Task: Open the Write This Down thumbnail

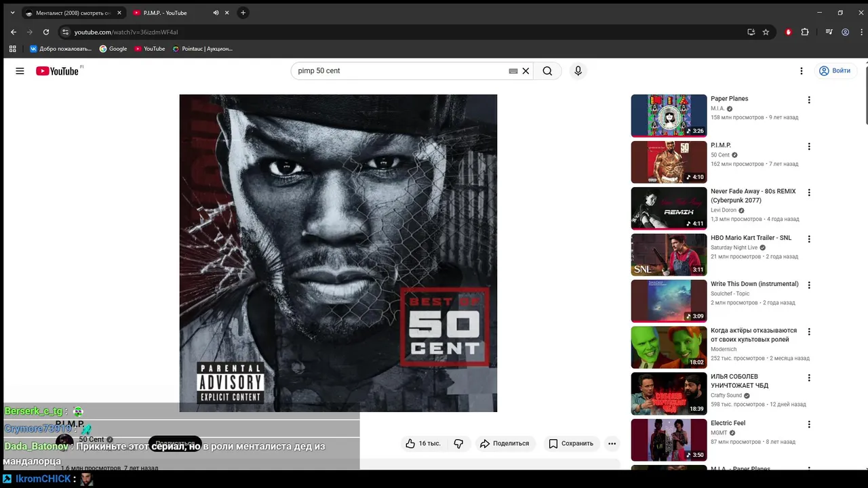Action: click(669, 301)
